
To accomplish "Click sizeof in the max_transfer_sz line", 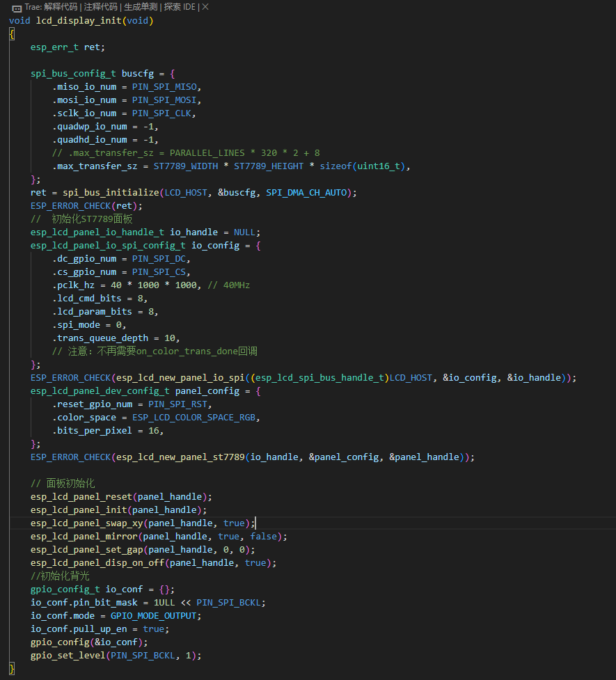I will (x=335, y=166).
